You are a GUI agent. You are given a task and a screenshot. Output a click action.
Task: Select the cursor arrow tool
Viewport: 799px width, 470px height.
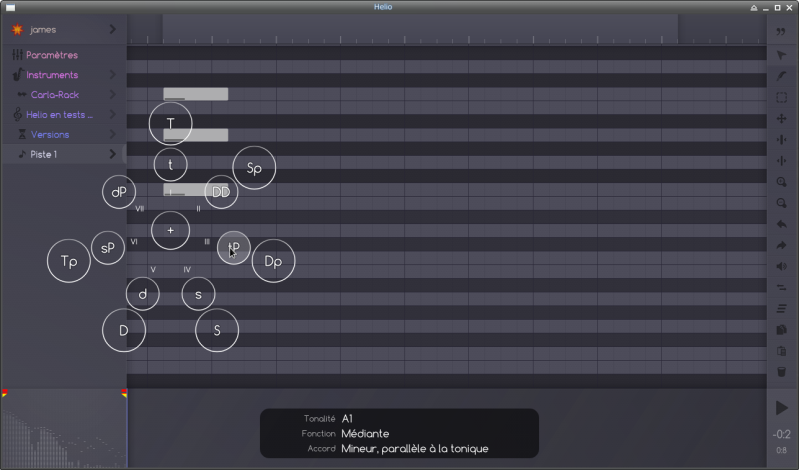[x=781, y=55]
